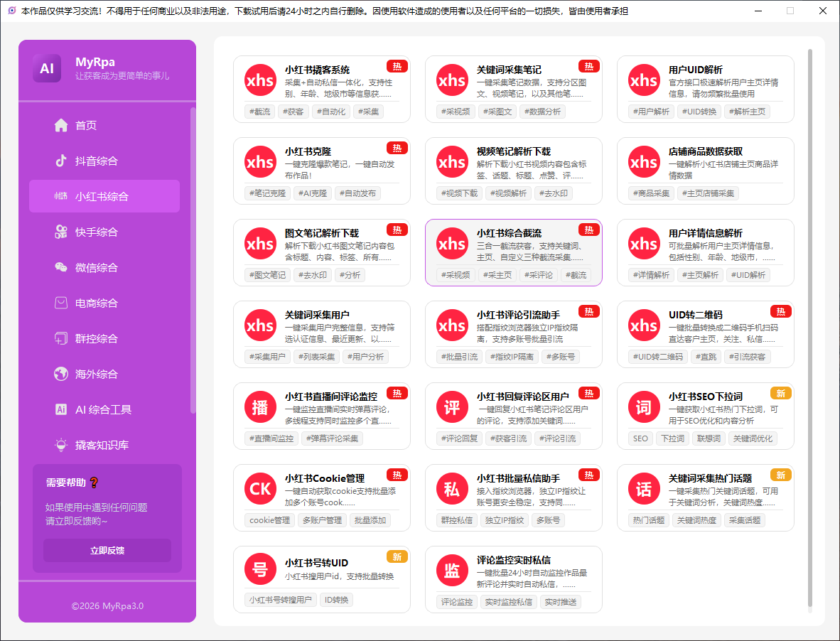This screenshot has height=641, width=840.
Task: Click xhs icon of 关键词采集笔记 card
Action: [x=452, y=80]
